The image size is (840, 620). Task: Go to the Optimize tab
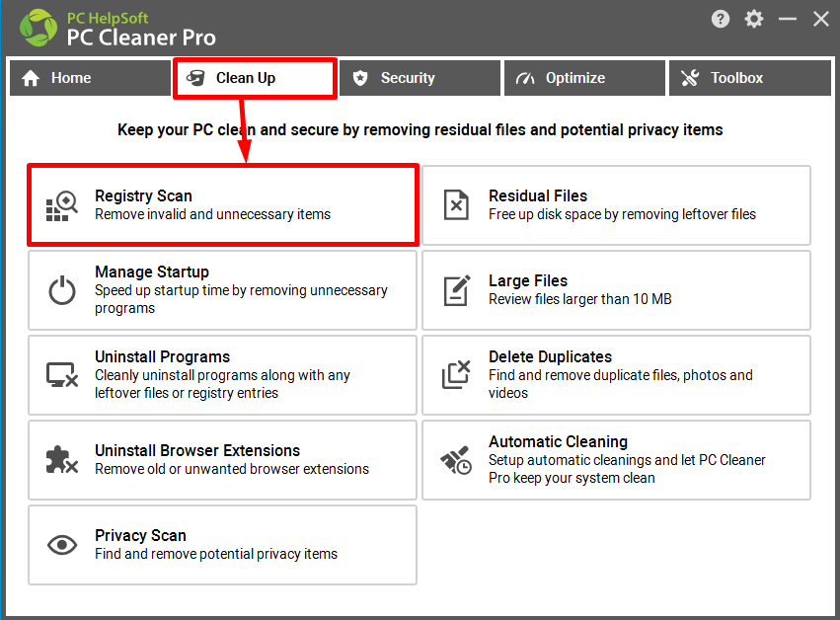click(584, 78)
